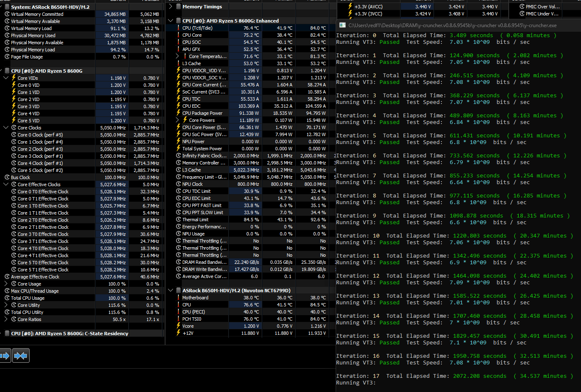Expand the Memory Timings section
581x392 pixels.
(171, 7)
